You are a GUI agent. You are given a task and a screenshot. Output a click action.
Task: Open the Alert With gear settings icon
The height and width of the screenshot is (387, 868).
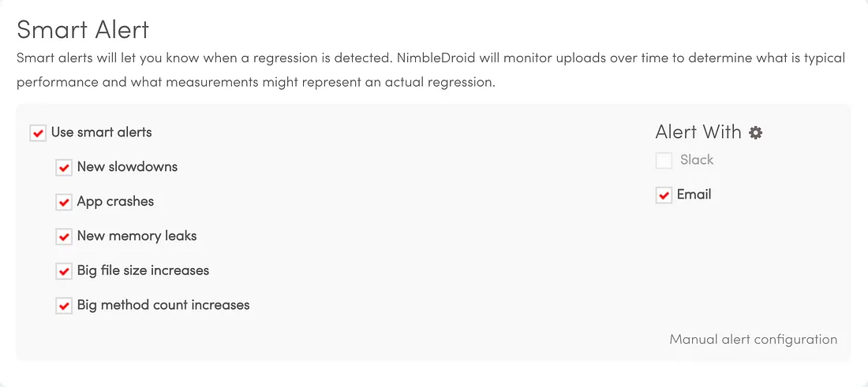pos(756,132)
